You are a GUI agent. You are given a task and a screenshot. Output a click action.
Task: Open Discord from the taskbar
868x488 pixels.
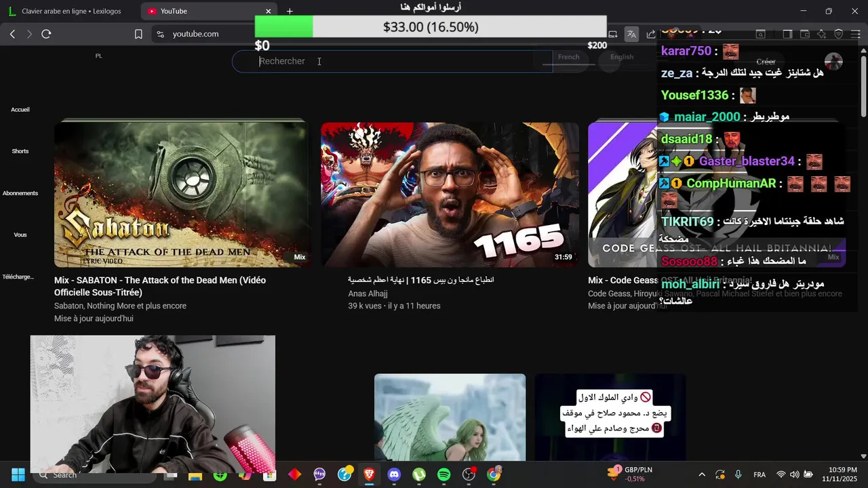point(394,474)
